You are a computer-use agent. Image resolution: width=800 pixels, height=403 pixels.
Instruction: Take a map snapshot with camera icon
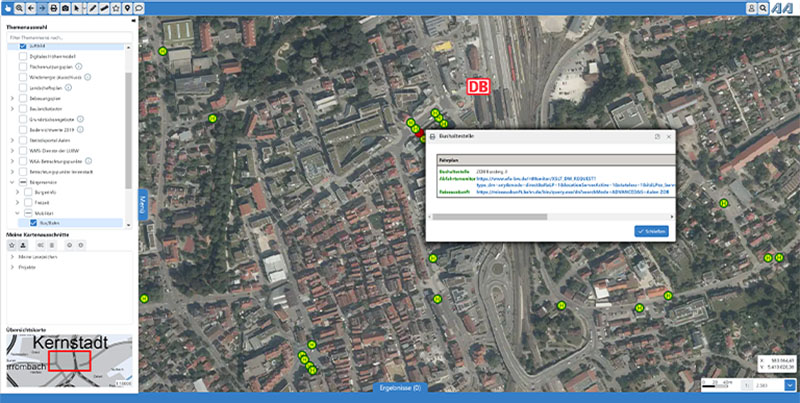(x=65, y=8)
